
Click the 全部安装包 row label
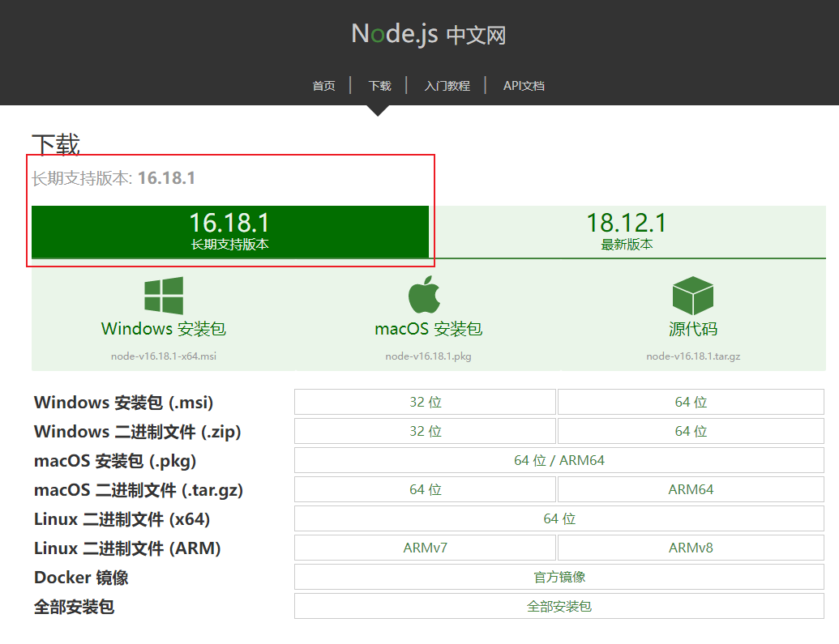pyautogui.click(x=74, y=607)
